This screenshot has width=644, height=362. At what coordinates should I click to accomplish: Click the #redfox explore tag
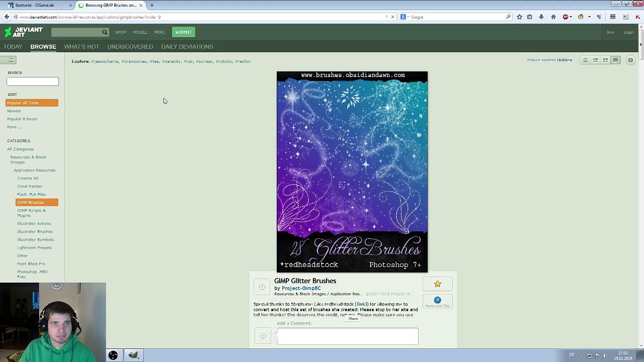click(x=243, y=61)
